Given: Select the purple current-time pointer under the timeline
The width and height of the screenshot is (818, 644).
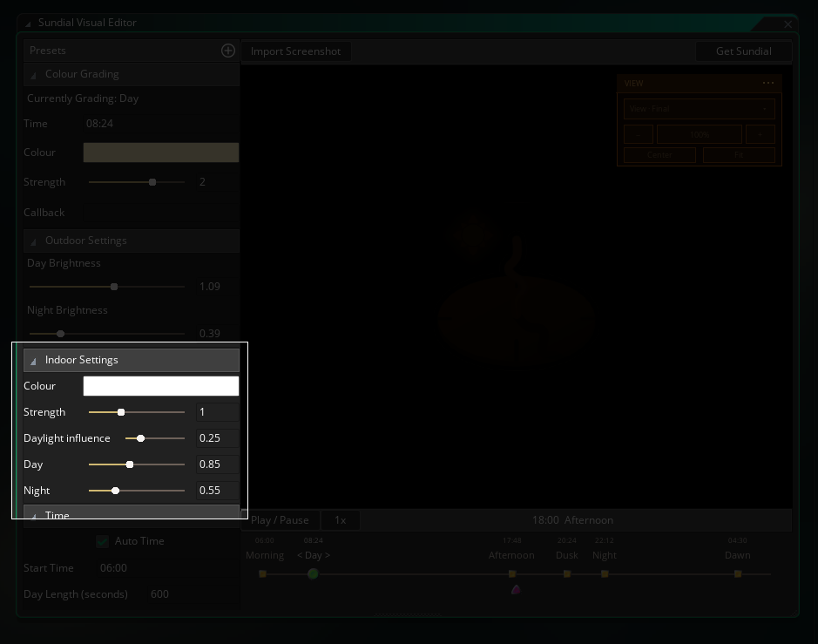Looking at the screenshot, I should [516, 590].
